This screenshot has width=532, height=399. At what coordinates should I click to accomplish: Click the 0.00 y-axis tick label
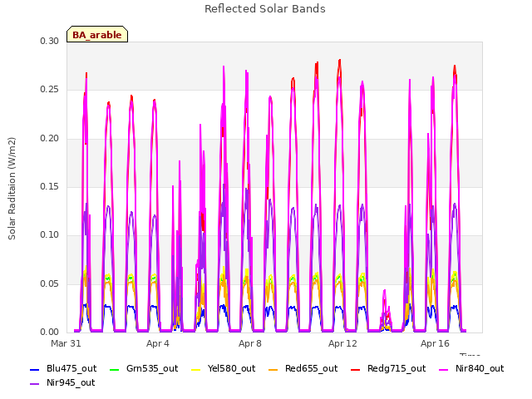[x=50, y=332]
